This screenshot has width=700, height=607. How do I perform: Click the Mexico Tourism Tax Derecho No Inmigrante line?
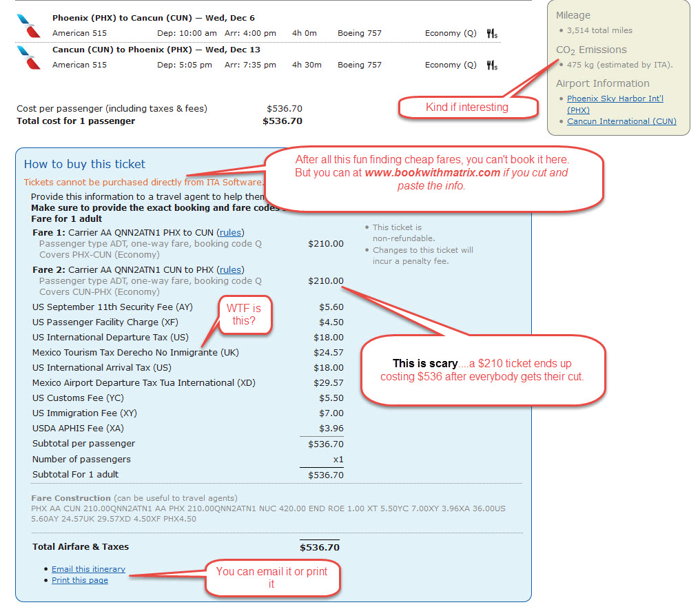coord(135,352)
